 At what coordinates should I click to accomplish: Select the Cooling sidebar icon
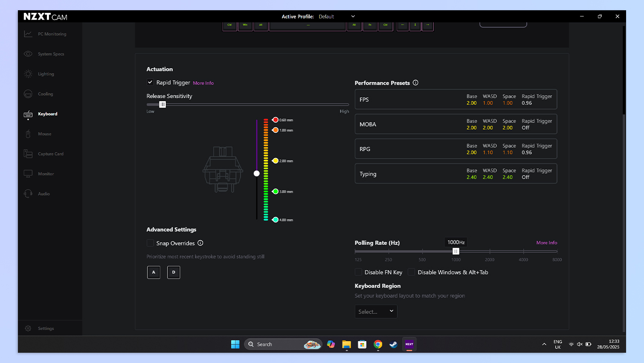click(x=28, y=94)
